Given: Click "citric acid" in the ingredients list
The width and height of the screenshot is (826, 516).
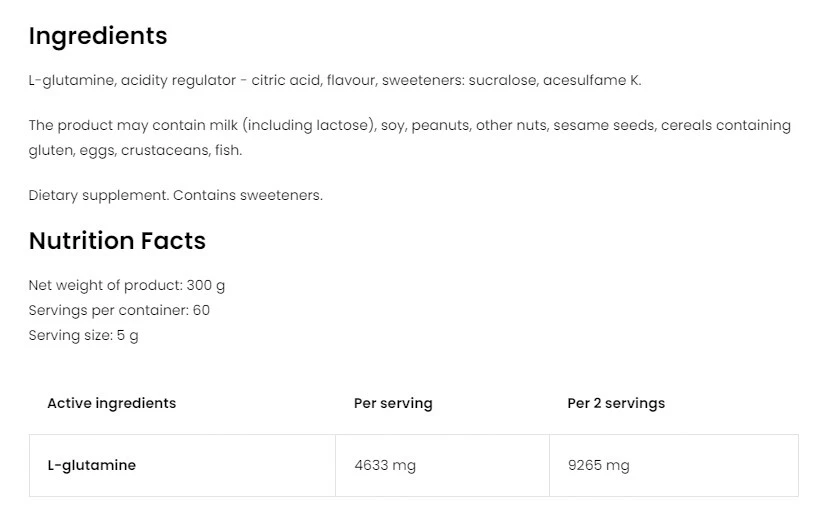Looking at the screenshot, I should pyautogui.click(x=285, y=80).
